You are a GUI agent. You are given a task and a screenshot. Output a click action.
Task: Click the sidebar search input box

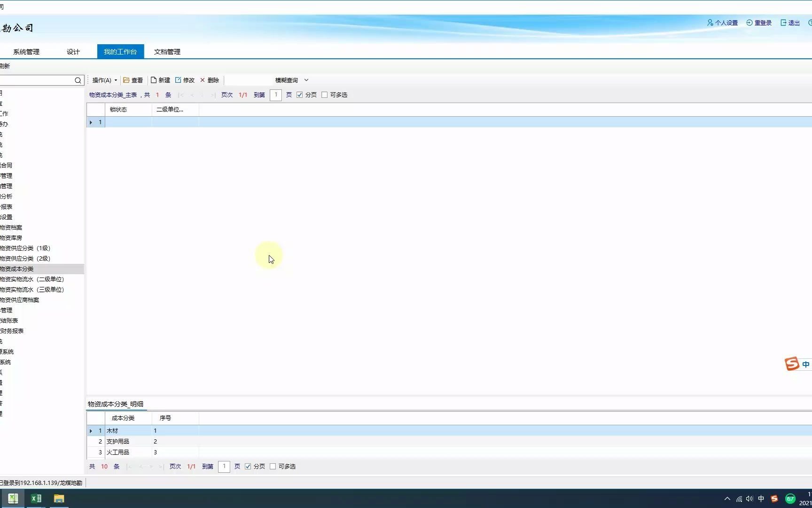tap(37, 80)
